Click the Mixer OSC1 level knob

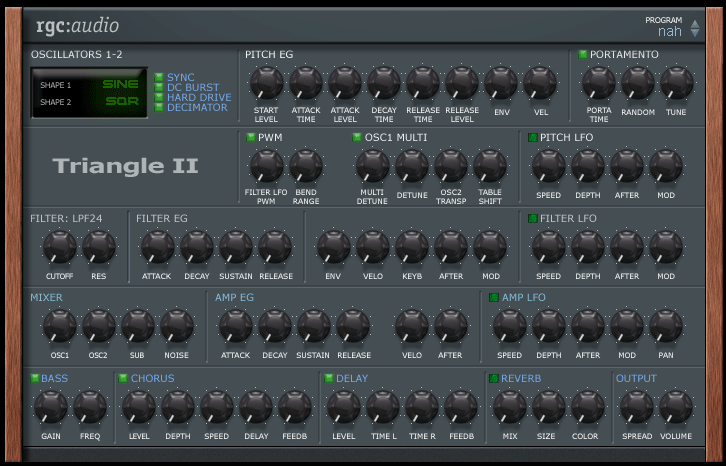tap(59, 326)
